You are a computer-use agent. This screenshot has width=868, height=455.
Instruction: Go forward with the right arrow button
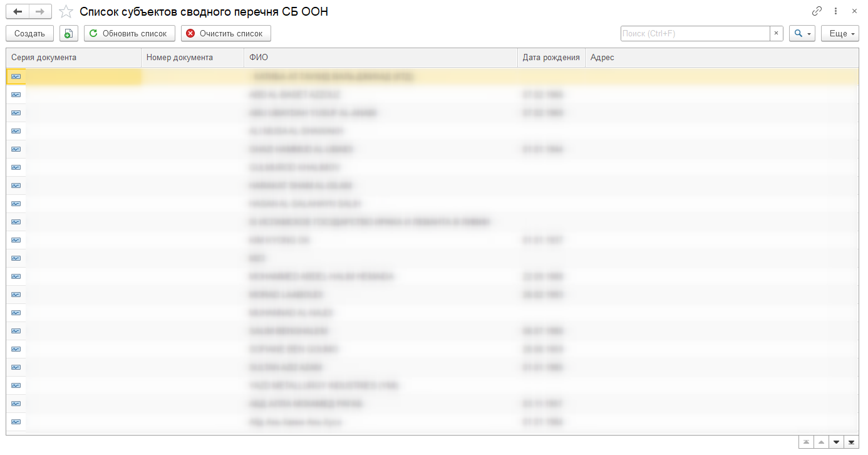[40, 11]
